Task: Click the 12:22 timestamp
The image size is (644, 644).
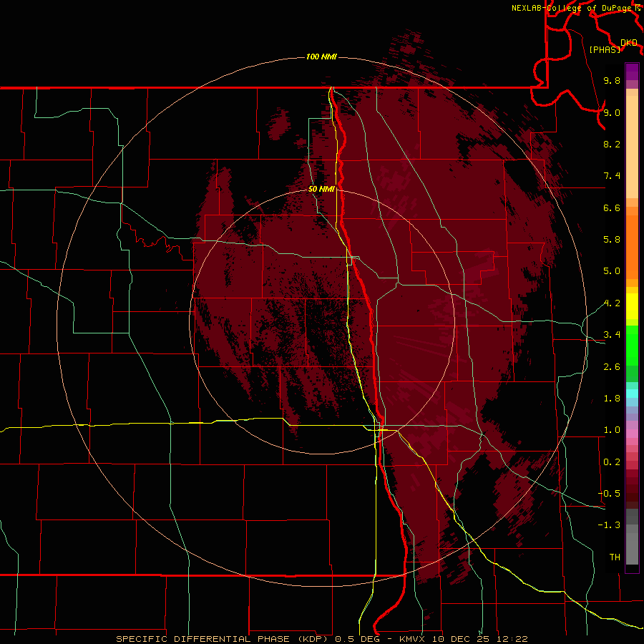Action: coord(512,639)
